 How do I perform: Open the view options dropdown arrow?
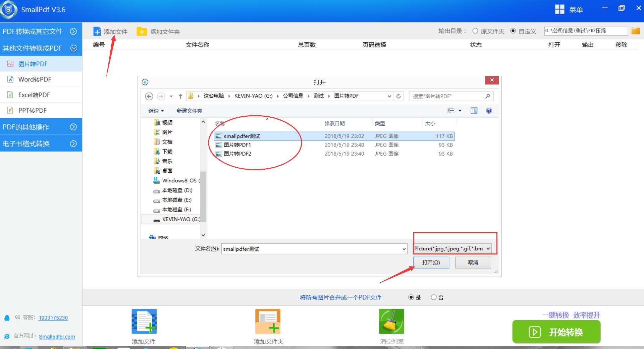[x=460, y=111]
